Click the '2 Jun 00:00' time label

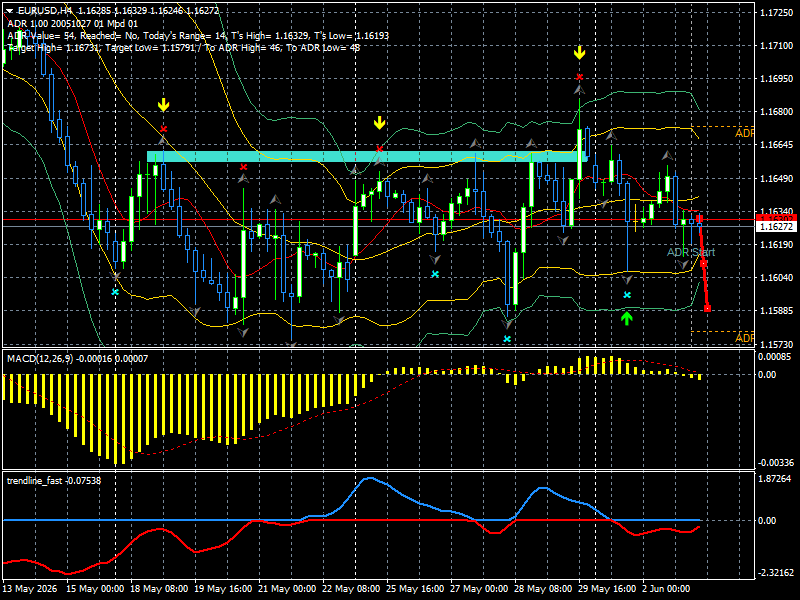[x=666, y=589]
